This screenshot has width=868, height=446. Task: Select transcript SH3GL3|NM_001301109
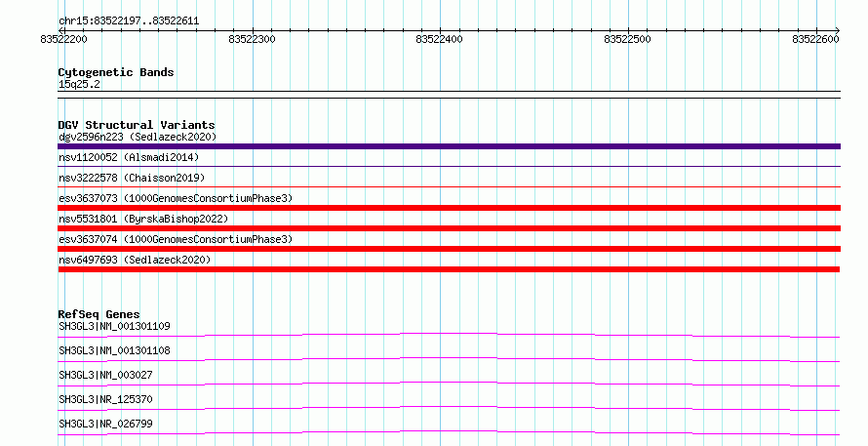(114, 326)
